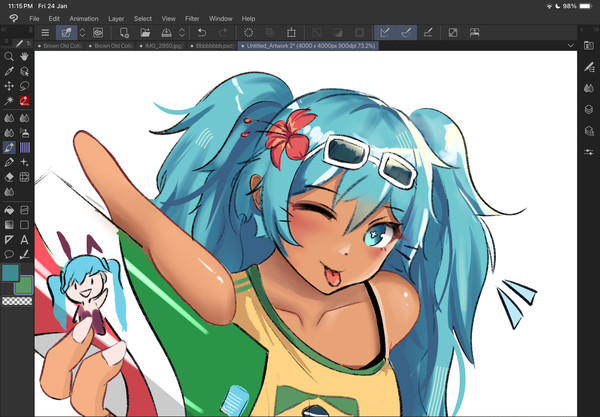Screen dimensions: 600x417
Task: Select the Correct line tool
Action: coord(24,254)
